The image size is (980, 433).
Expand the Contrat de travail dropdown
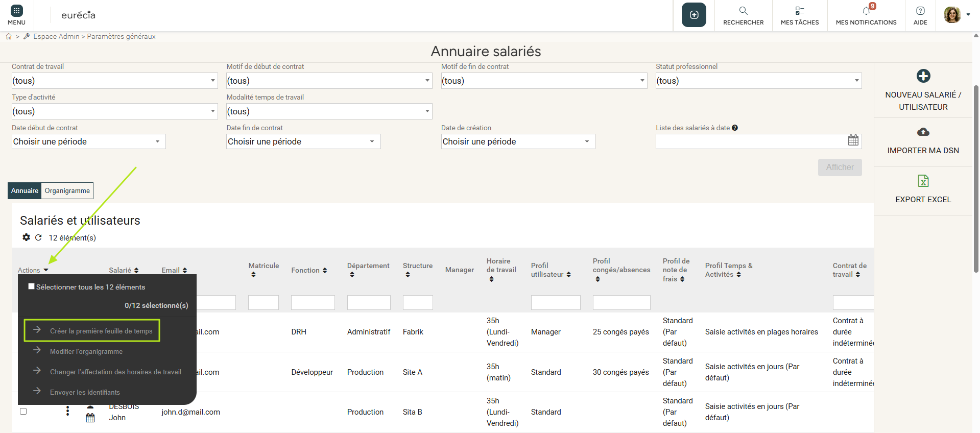coord(114,81)
